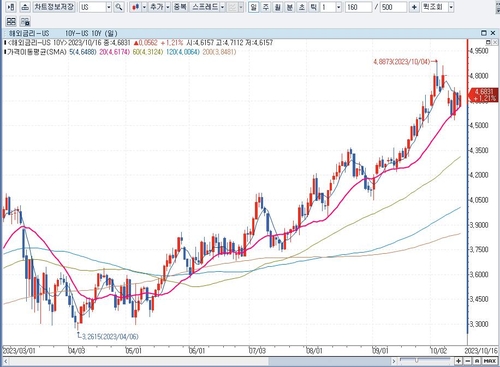Select the 초 second period toggle
This screenshot has width=500, height=367.
point(301,7)
